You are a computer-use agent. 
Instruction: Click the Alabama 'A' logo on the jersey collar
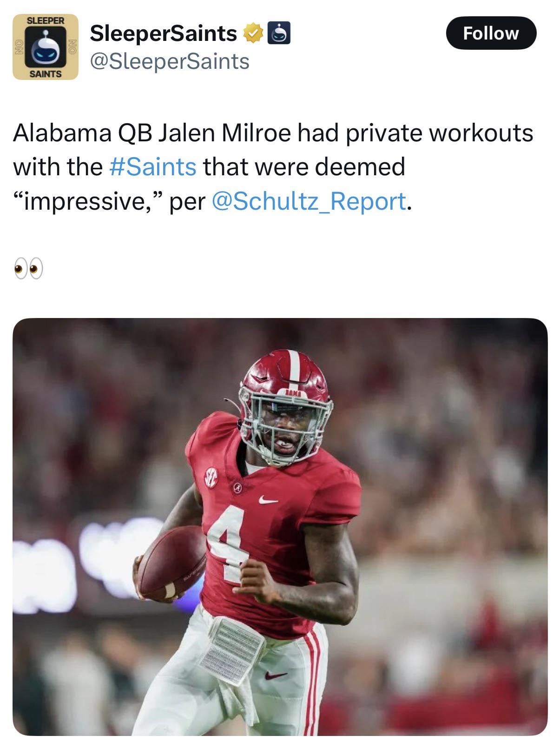point(237,488)
